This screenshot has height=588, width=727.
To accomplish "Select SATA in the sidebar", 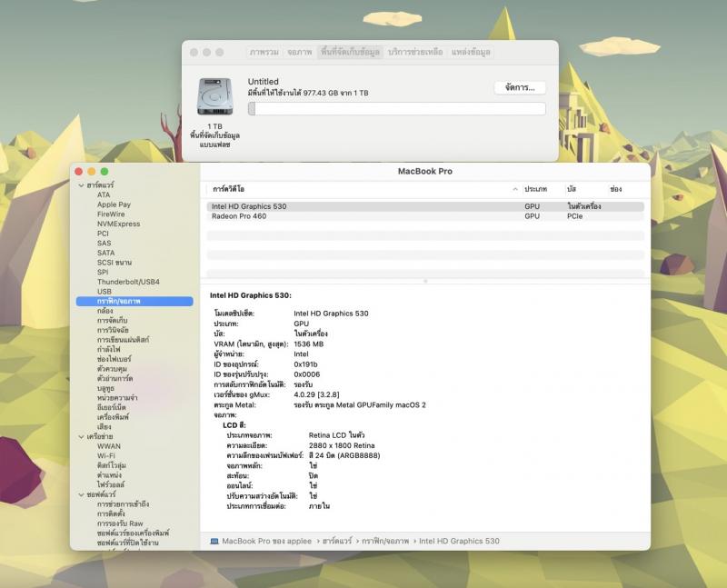I will click(106, 254).
